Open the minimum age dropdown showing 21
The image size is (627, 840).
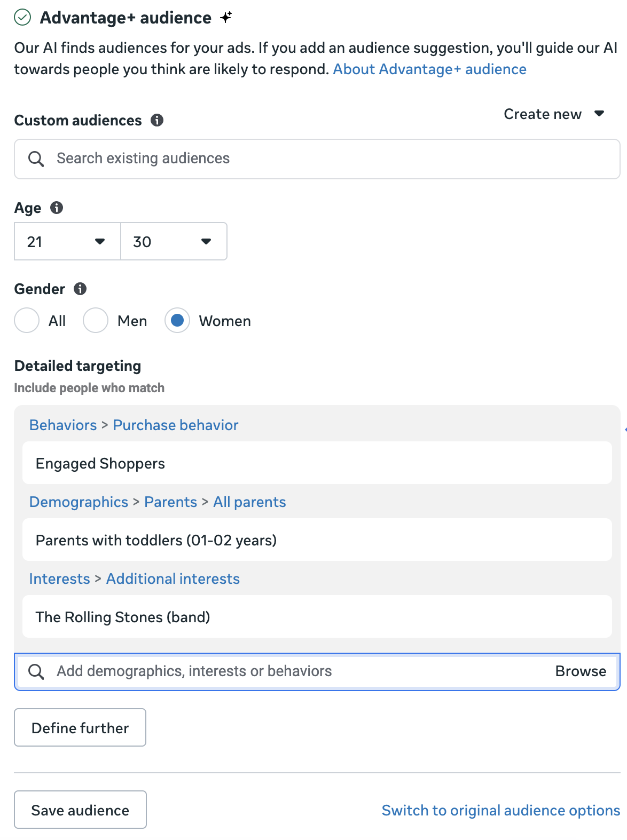coord(67,242)
